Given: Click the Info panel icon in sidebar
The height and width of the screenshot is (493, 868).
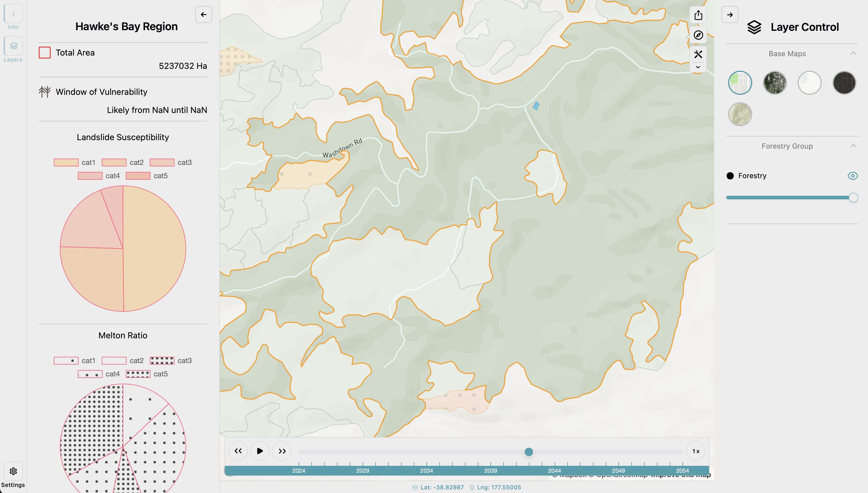Looking at the screenshot, I should [x=13, y=13].
